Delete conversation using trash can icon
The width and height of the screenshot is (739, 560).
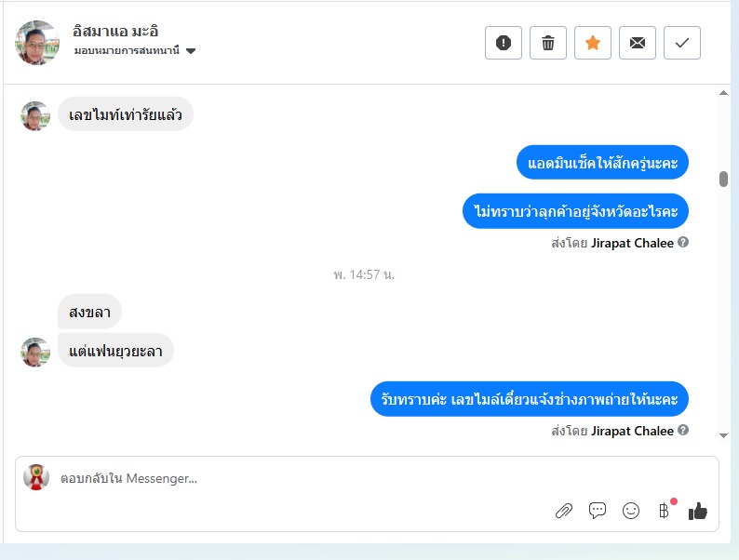(547, 43)
